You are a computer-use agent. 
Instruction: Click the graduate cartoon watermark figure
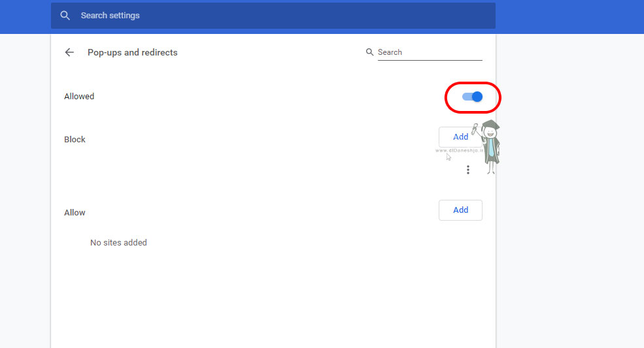[490, 150]
